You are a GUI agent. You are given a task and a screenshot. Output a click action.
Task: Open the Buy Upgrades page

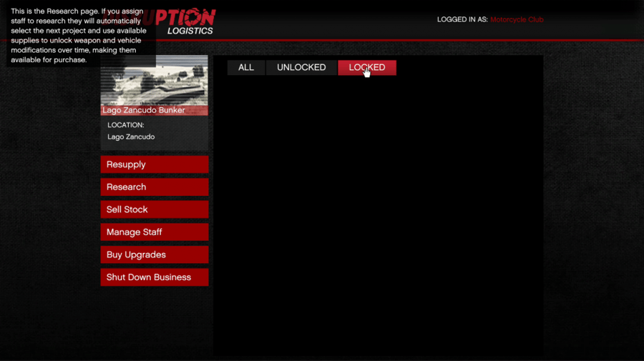[155, 254]
